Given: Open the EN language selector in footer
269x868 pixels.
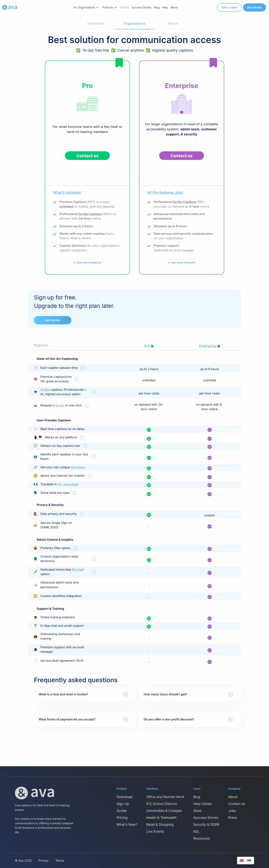Looking at the screenshot, I should pyautogui.click(x=245, y=860).
